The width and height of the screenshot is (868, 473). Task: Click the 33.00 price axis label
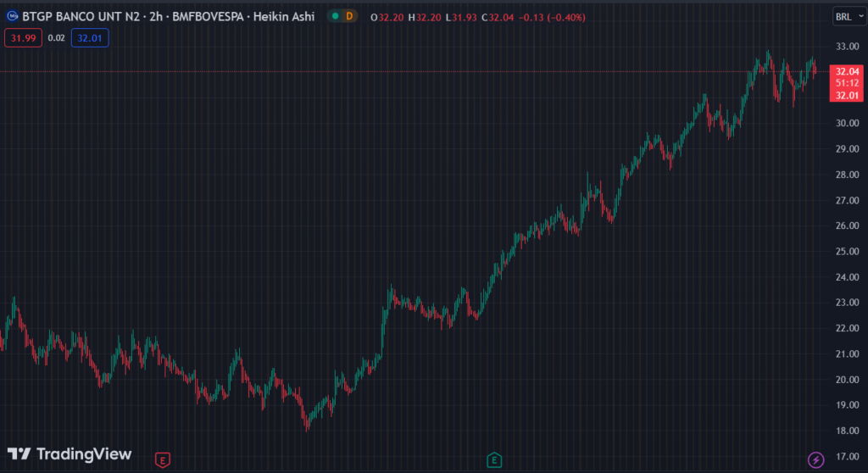tap(847, 47)
